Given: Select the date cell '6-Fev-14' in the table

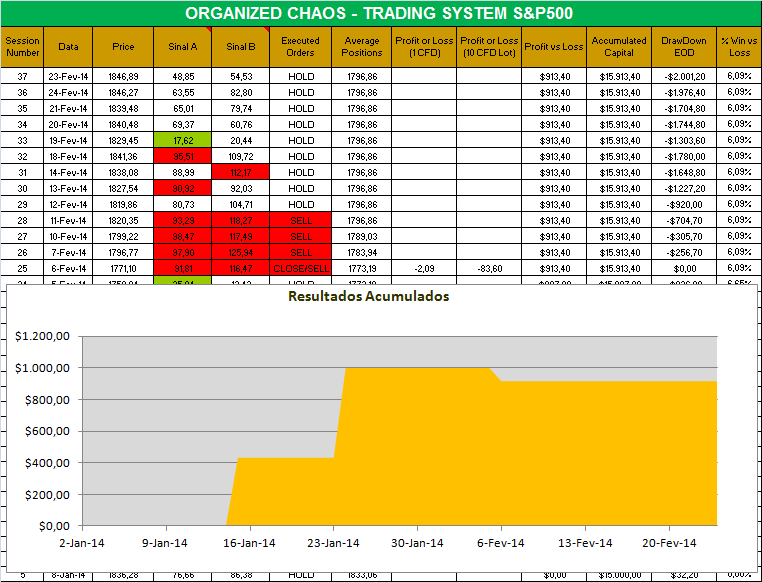Looking at the screenshot, I should click(68, 268).
